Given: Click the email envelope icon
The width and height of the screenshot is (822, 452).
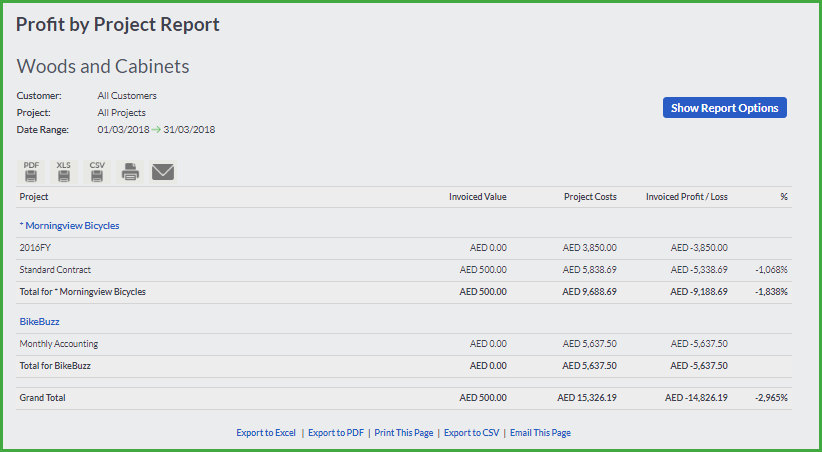Looking at the screenshot, I should tap(163, 172).
